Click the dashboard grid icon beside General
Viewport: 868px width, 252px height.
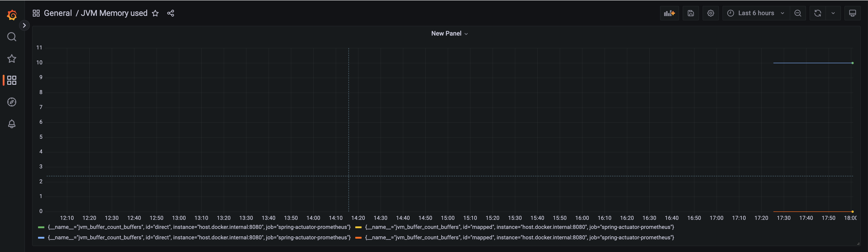(36, 13)
